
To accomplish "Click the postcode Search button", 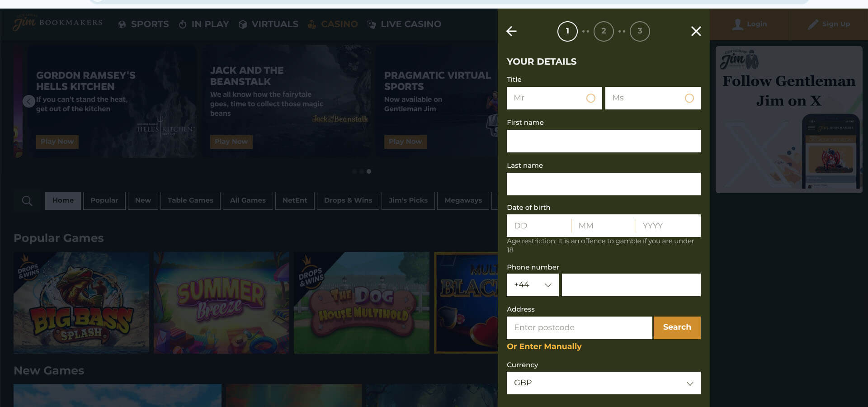I will coord(677,328).
